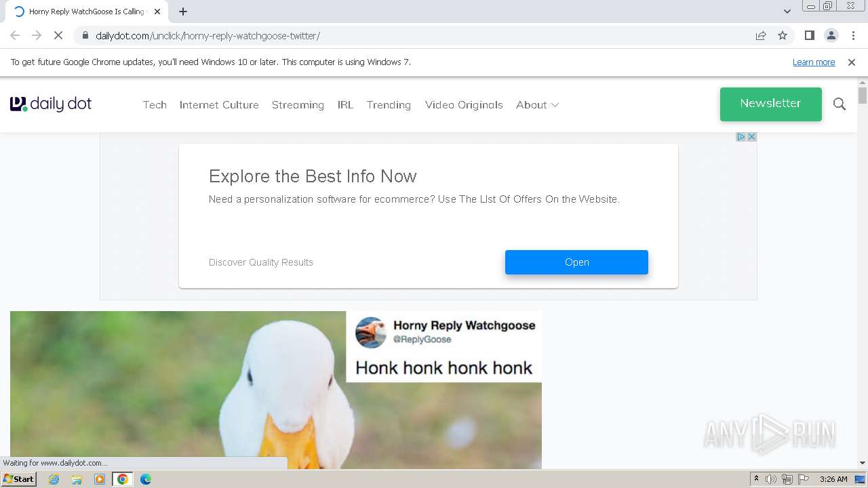Click the green Newsletter button

[x=771, y=104]
